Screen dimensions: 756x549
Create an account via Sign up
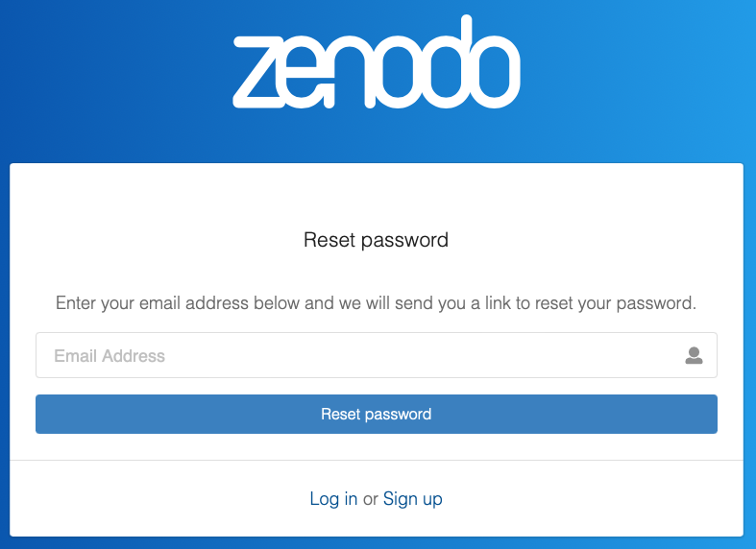(413, 499)
